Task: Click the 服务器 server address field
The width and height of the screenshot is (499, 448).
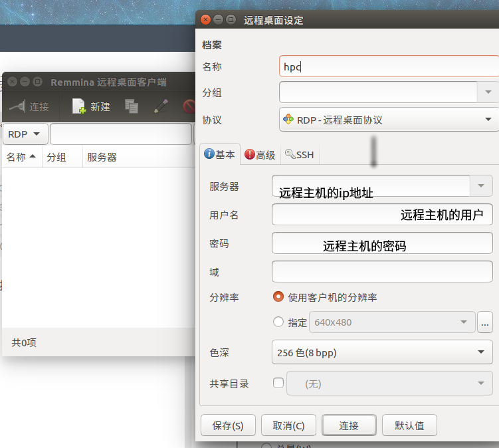Action: [x=371, y=185]
